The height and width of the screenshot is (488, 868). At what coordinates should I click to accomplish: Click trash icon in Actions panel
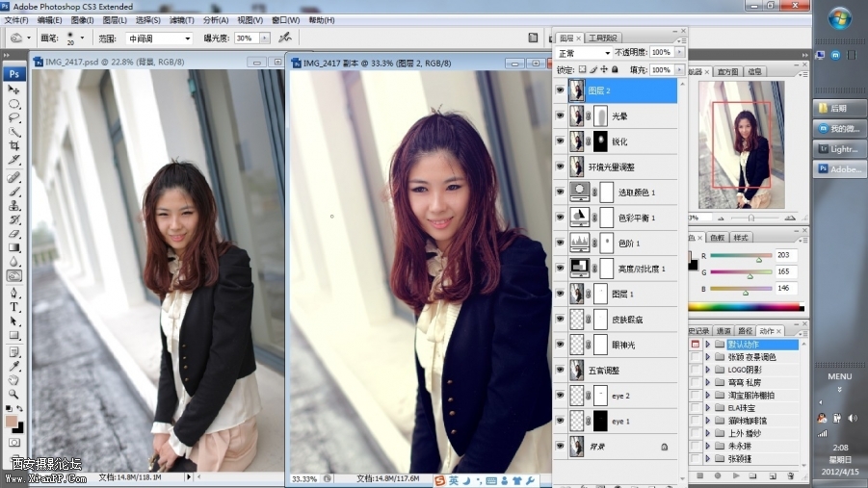(x=790, y=475)
